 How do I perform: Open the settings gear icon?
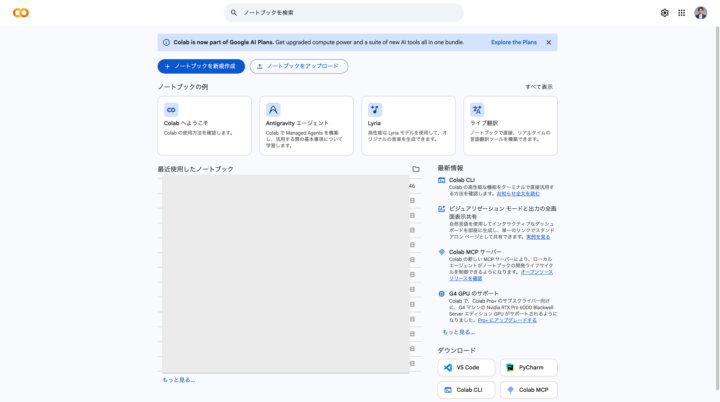pos(664,13)
